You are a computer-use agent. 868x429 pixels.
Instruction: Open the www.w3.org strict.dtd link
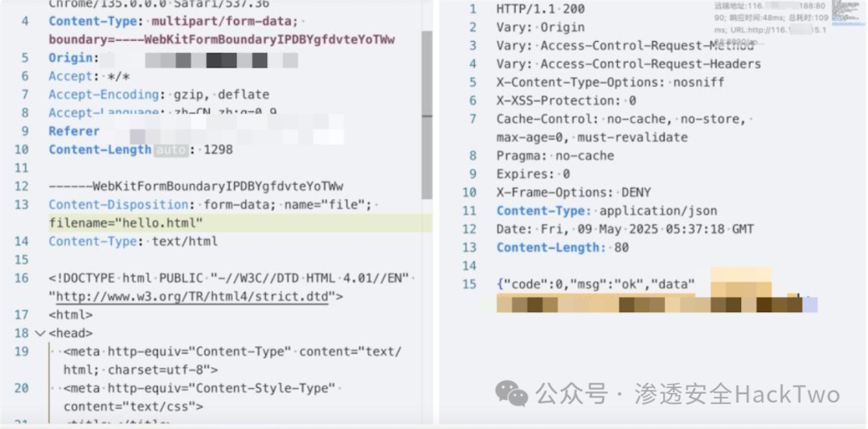point(193,296)
